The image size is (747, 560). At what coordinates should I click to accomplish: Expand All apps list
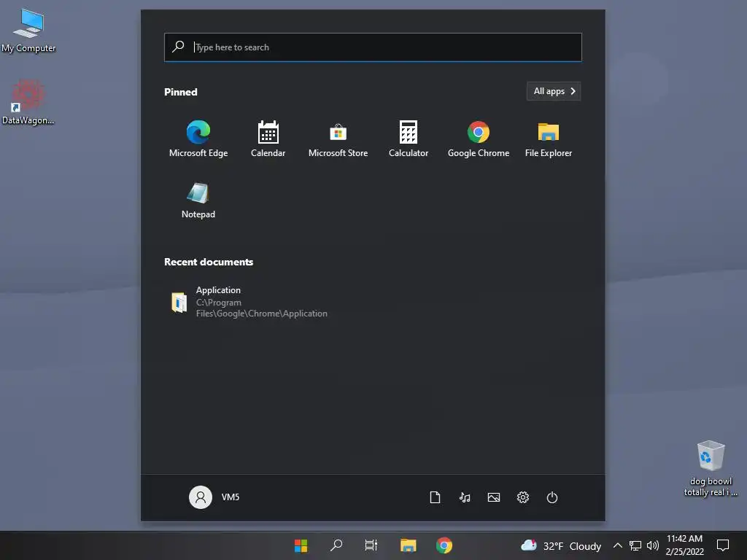pyautogui.click(x=554, y=91)
